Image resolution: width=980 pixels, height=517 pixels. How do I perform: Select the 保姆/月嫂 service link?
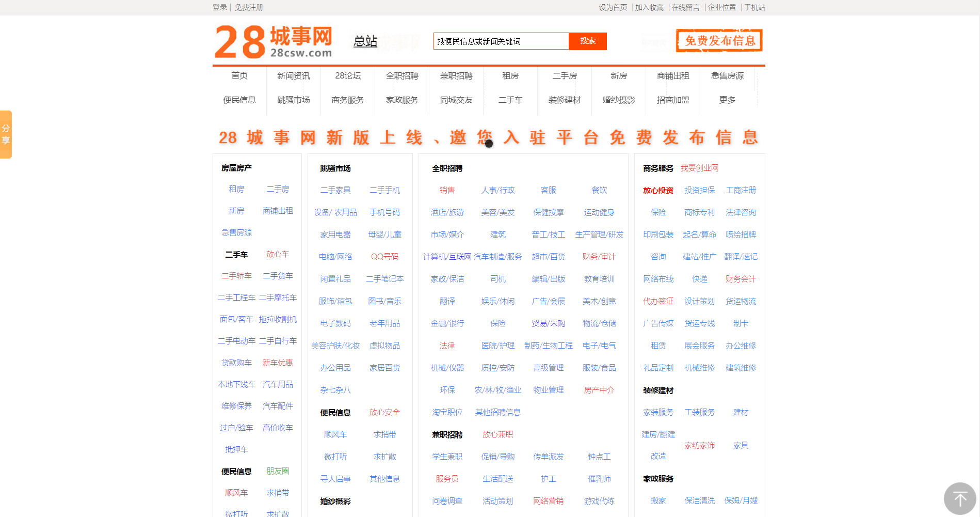coord(741,500)
